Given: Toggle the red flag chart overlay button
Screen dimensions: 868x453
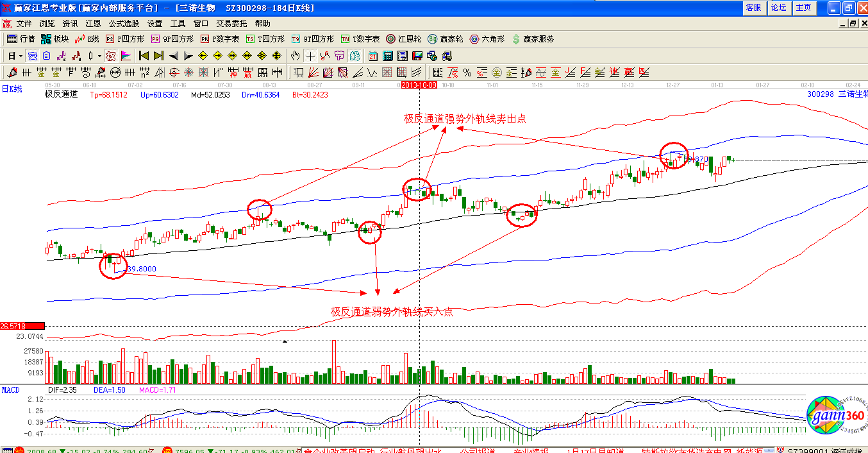Looking at the screenshot, I should click(x=126, y=56).
